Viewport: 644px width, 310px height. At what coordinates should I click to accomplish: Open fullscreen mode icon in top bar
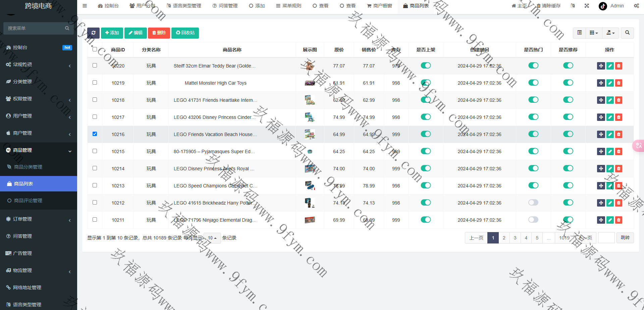point(587,6)
